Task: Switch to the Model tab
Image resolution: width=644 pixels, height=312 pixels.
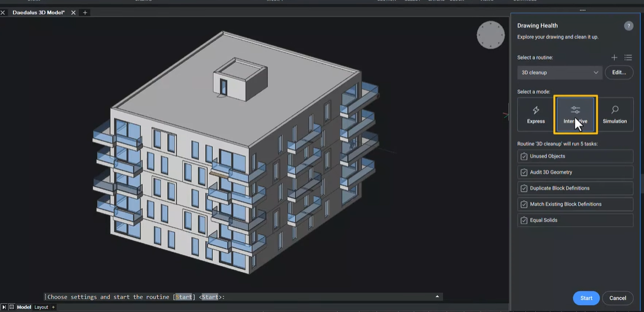Action: click(x=24, y=307)
